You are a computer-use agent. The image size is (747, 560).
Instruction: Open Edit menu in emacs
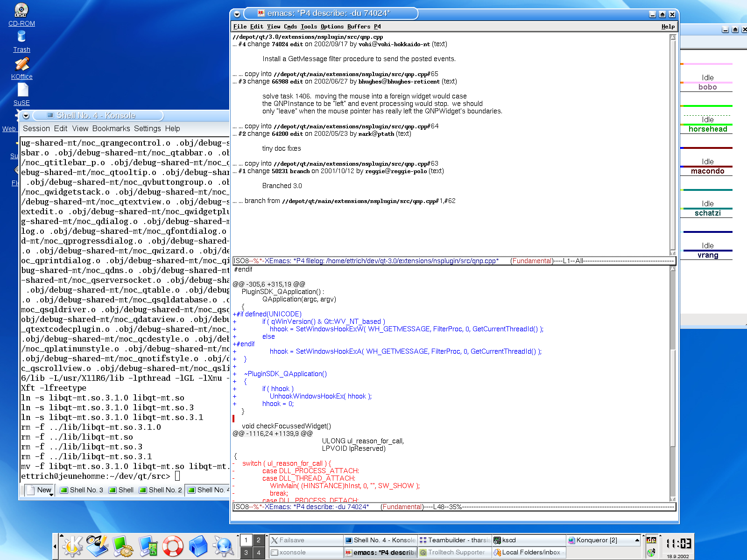pyautogui.click(x=257, y=27)
